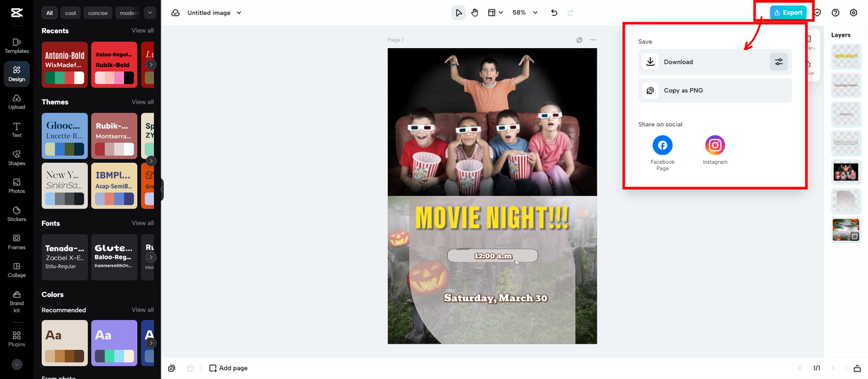Screen dimensions: 868x379
Task: Select the Text tool in sidebar
Action: (x=16, y=129)
